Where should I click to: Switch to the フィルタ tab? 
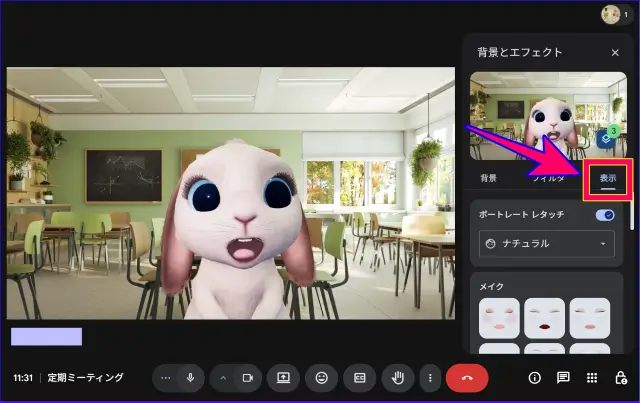coord(548,178)
